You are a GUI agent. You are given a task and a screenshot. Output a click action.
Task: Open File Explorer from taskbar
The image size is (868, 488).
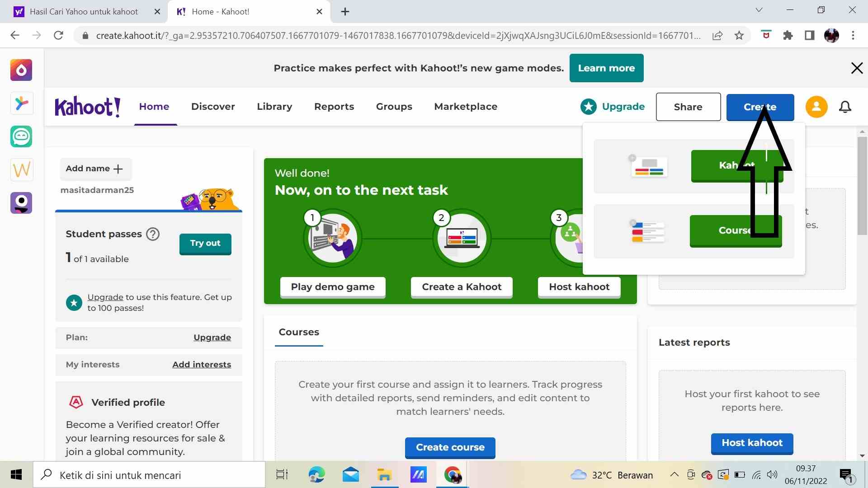click(x=384, y=475)
